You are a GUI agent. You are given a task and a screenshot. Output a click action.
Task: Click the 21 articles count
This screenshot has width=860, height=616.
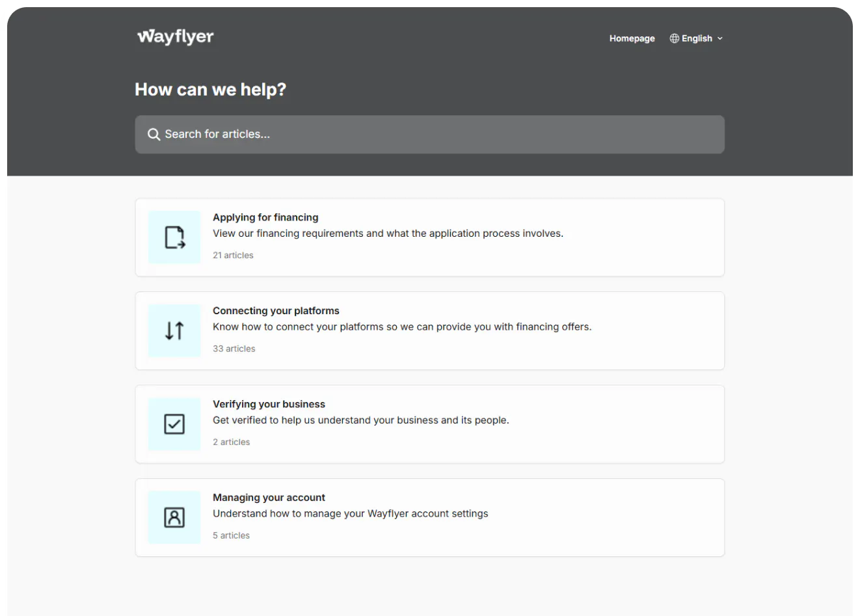(x=233, y=255)
